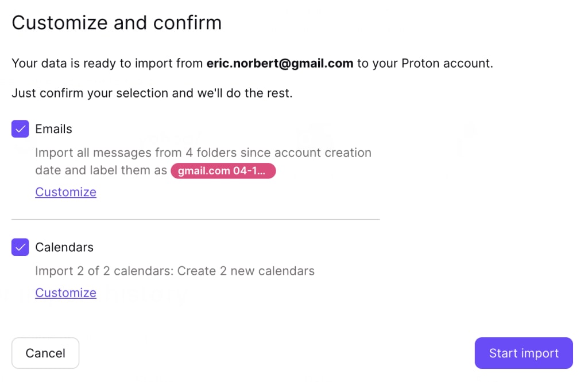Click the 'Just confirm your selection' sentence
The height and width of the screenshot is (382, 588).
152,93
